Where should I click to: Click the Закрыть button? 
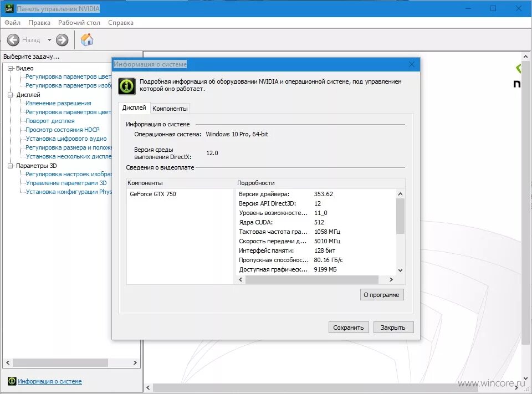pyautogui.click(x=393, y=328)
